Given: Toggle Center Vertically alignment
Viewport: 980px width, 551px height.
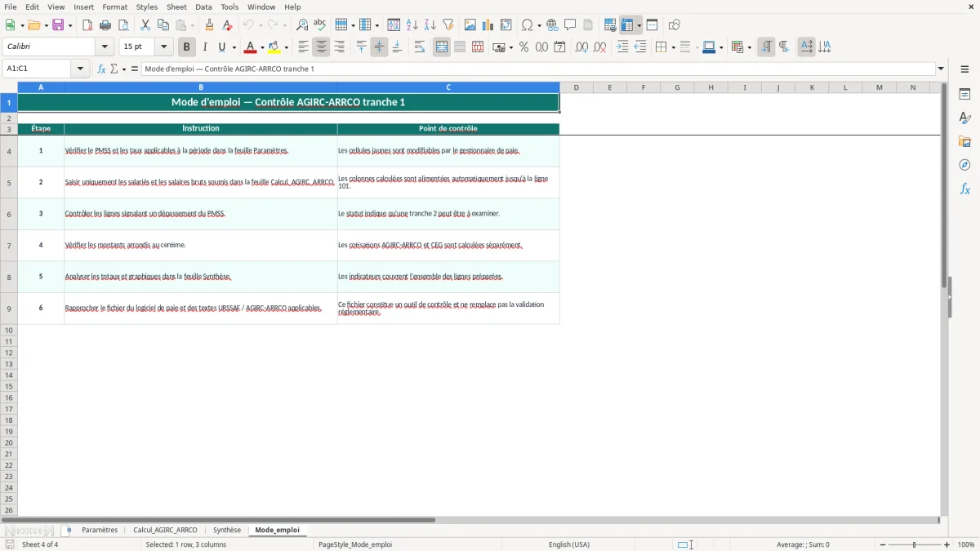Looking at the screenshot, I should point(379,47).
